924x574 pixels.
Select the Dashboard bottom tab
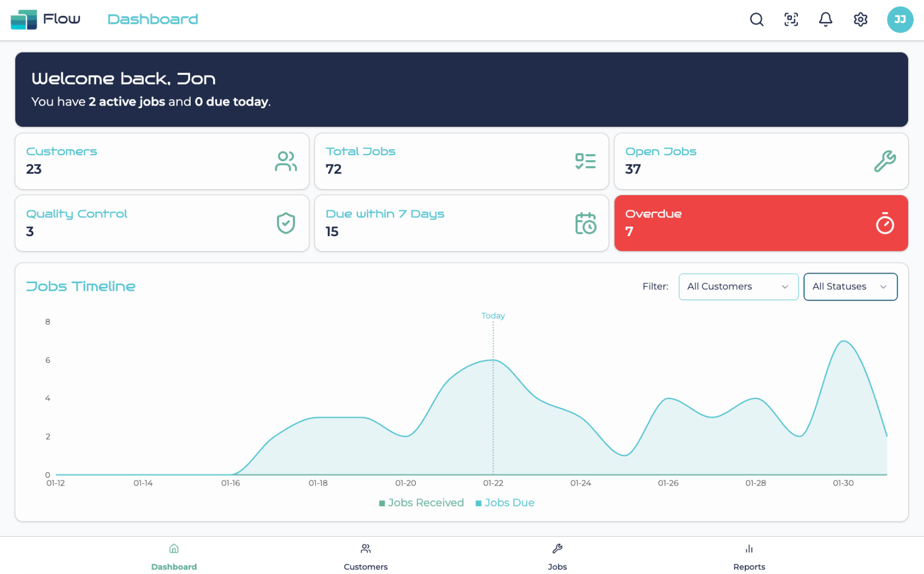174,557
